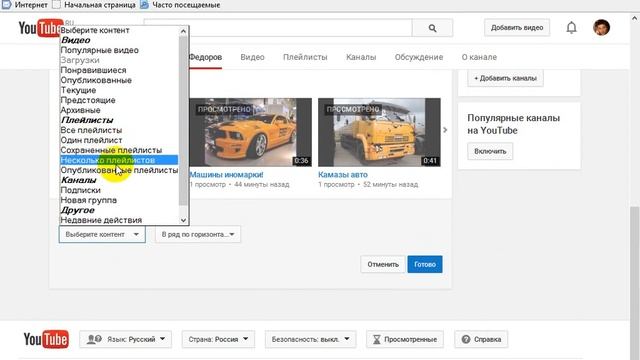Open the Язык: Русский language dropdown
The height and width of the screenshot is (360, 640).
126,339
